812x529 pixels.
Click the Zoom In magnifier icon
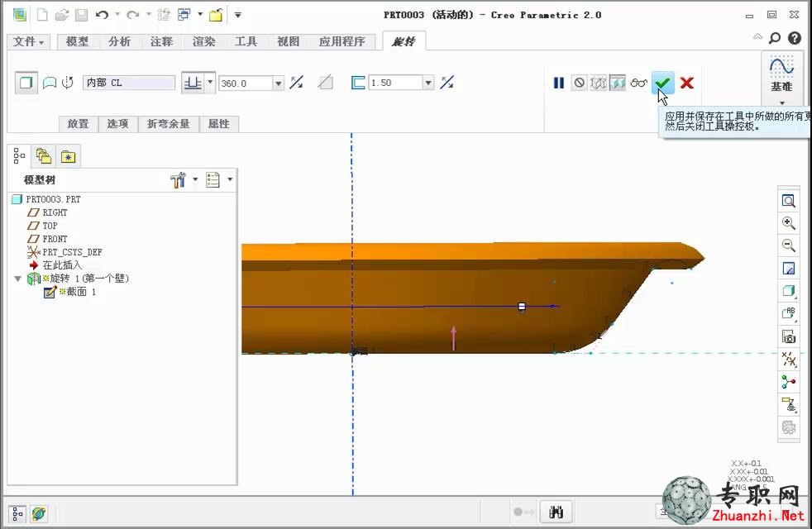(x=789, y=223)
